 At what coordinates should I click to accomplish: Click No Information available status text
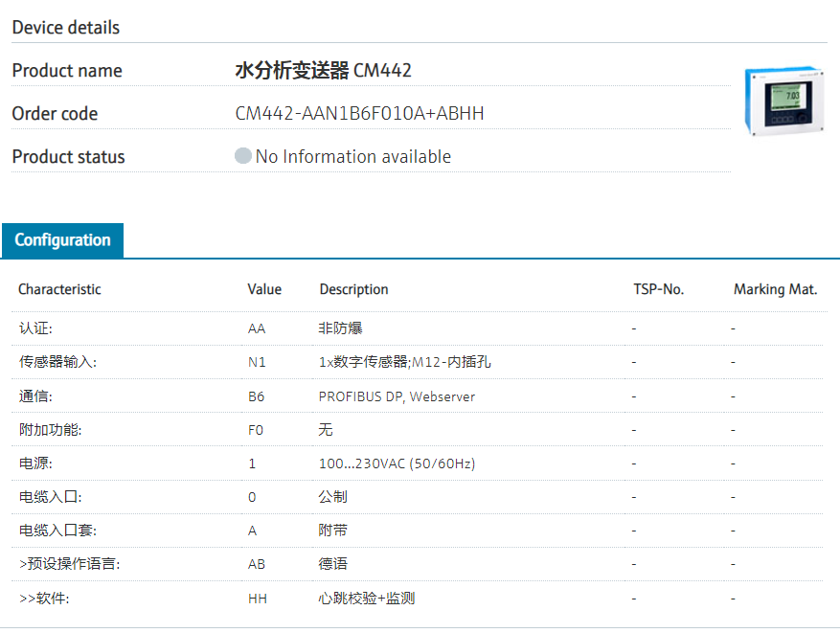pos(352,157)
